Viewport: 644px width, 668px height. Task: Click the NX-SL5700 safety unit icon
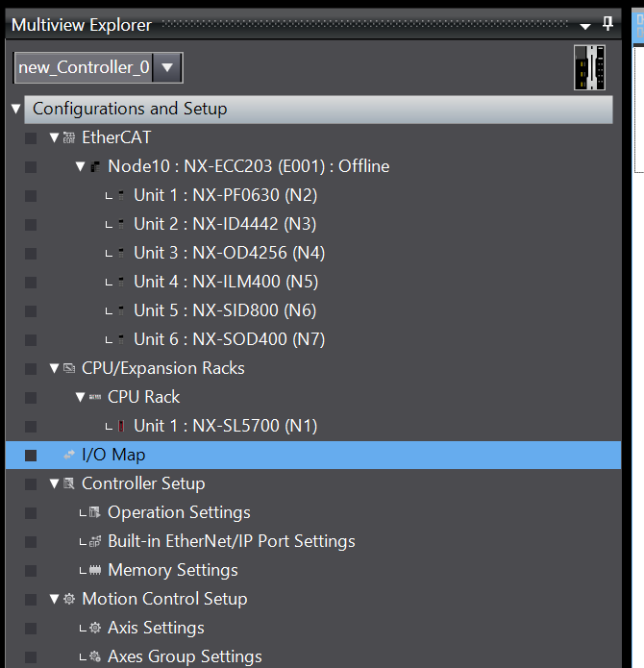(121, 426)
